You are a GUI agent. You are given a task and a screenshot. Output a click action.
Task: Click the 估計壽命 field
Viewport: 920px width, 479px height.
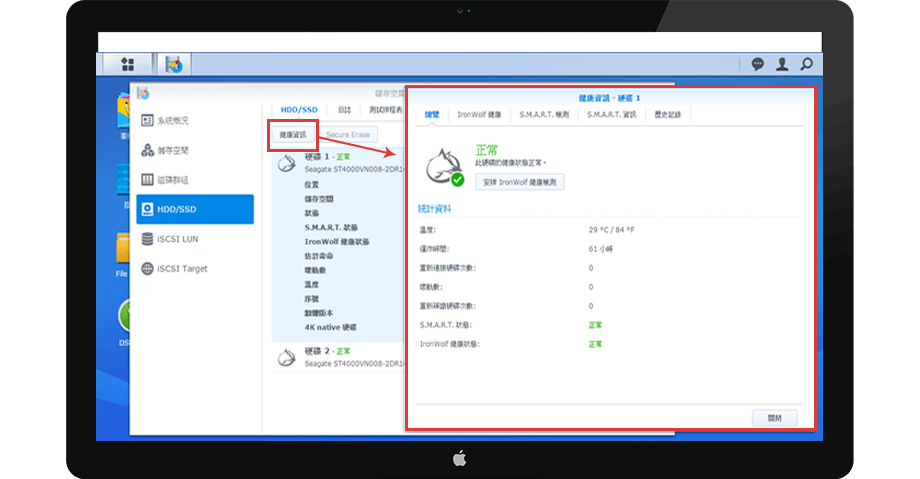(x=319, y=256)
